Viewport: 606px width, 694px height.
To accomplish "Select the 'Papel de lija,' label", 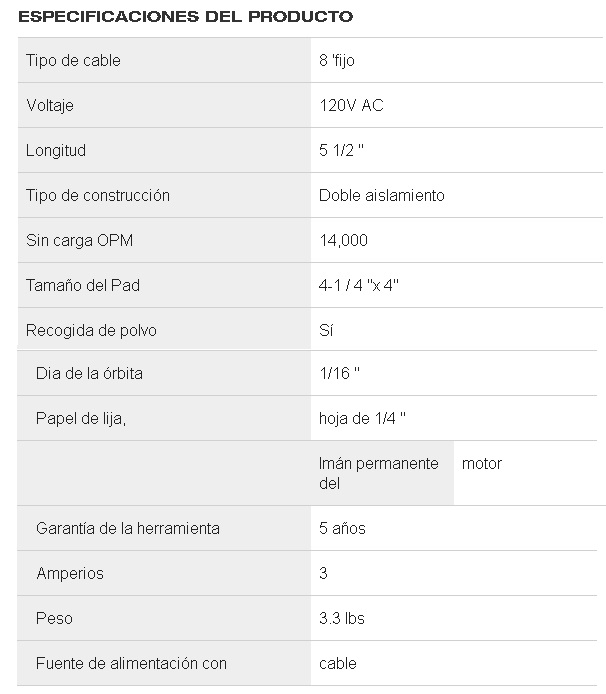I will [81, 419].
